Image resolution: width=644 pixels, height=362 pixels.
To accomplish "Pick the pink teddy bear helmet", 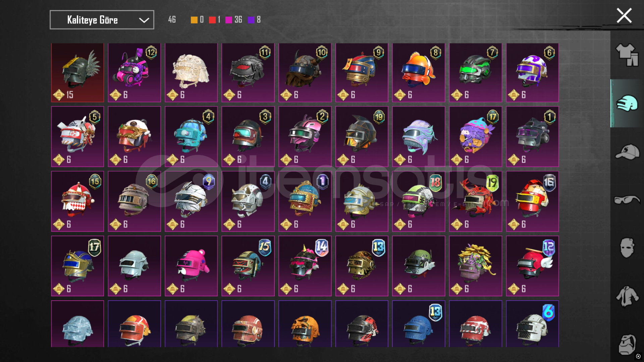I will (191, 266).
